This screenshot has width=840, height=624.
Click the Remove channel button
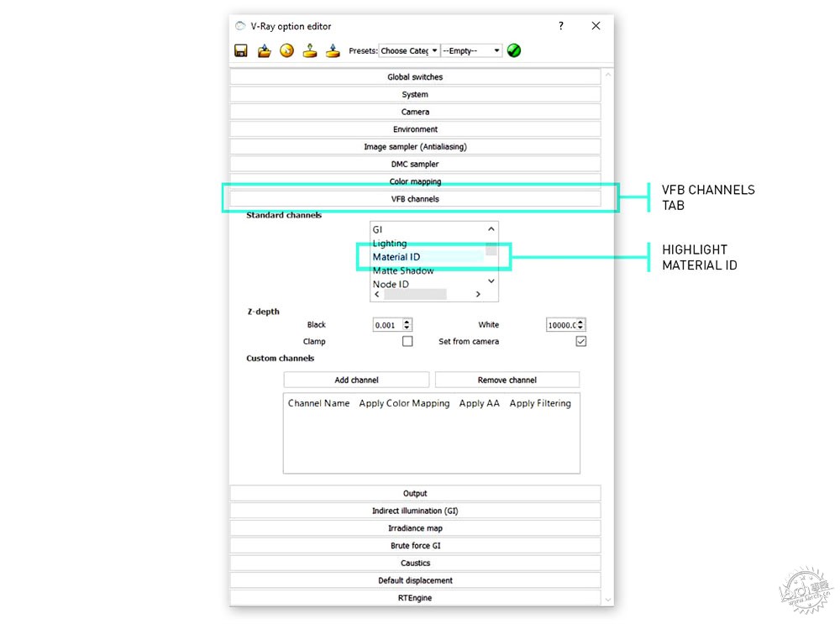[x=507, y=380]
